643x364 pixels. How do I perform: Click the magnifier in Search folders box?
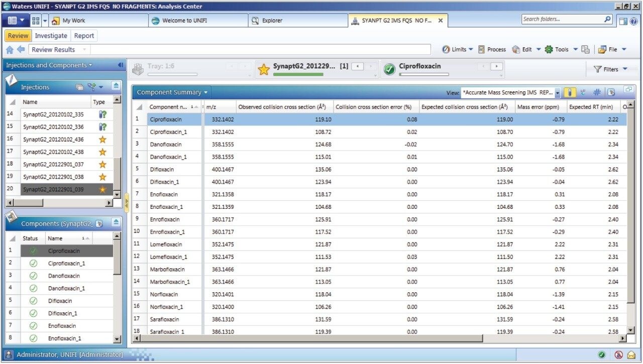pos(607,20)
